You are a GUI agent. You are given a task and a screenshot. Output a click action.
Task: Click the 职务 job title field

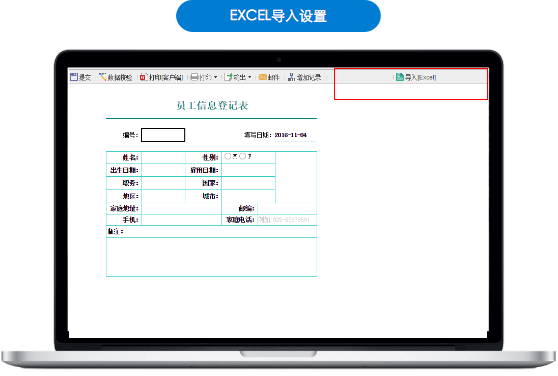point(163,183)
